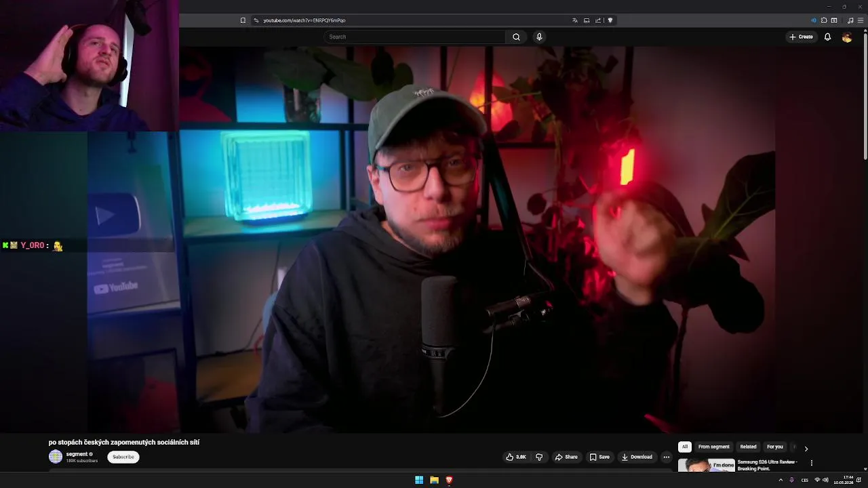Click the picture-in-picture icon in address bar
This screenshot has height=488, width=868.
coord(587,20)
